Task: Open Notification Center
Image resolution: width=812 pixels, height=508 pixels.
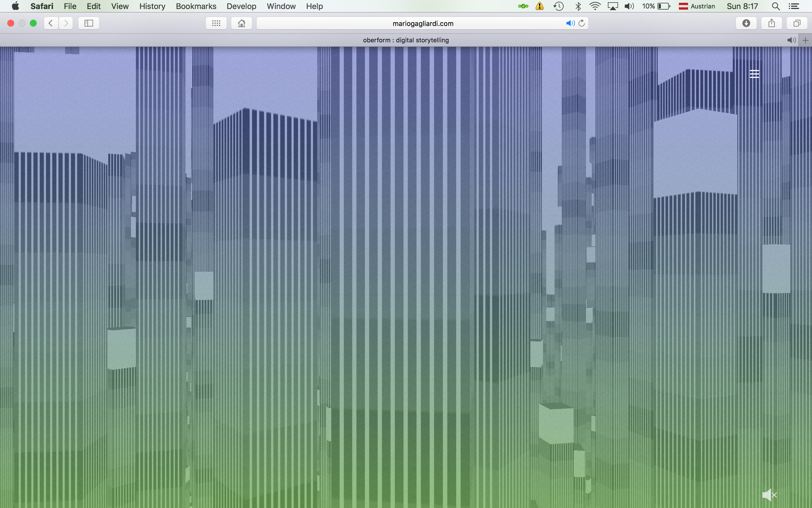Action: 794,6
